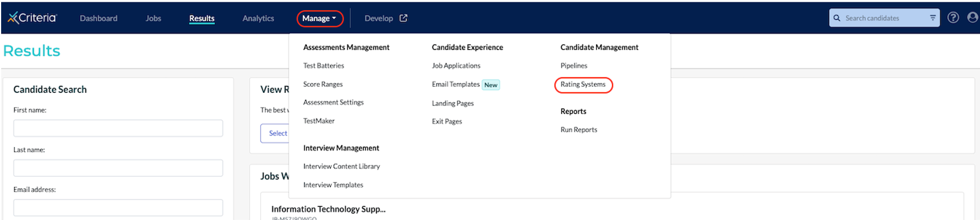
Task: Open TestMaker
Action: pos(319,121)
